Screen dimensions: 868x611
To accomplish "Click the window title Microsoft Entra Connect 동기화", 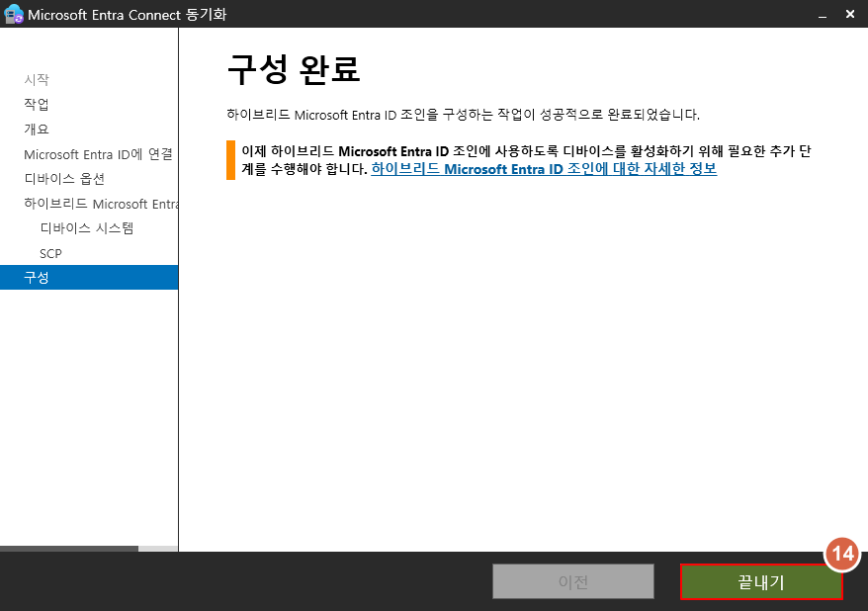I will pyautogui.click(x=128, y=15).
